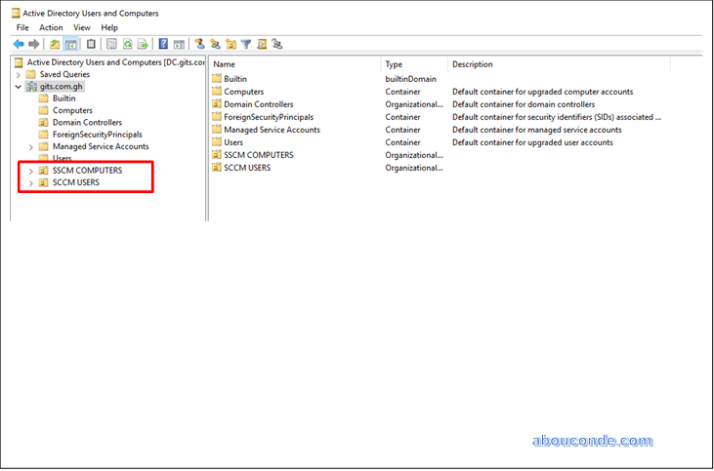Image resolution: width=714 pixels, height=471 pixels.
Task: Sort list by the Name column header
Action: click(295, 64)
